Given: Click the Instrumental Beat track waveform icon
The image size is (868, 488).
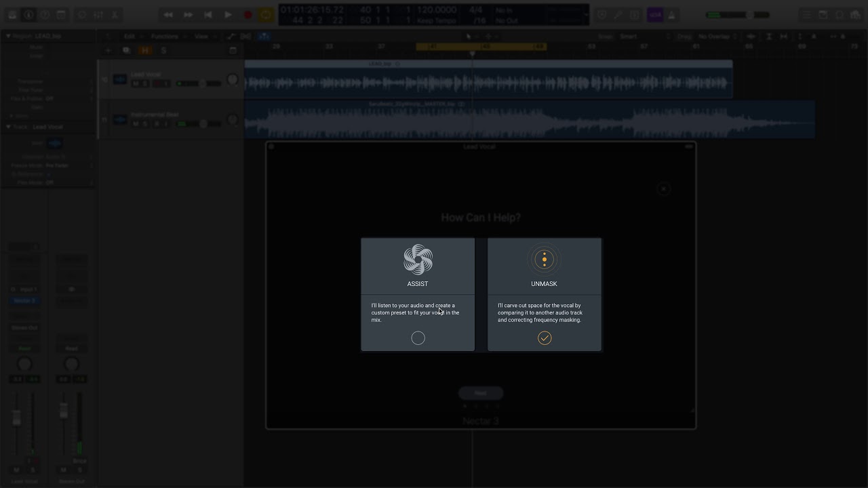Looking at the screenshot, I should (x=120, y=120).
